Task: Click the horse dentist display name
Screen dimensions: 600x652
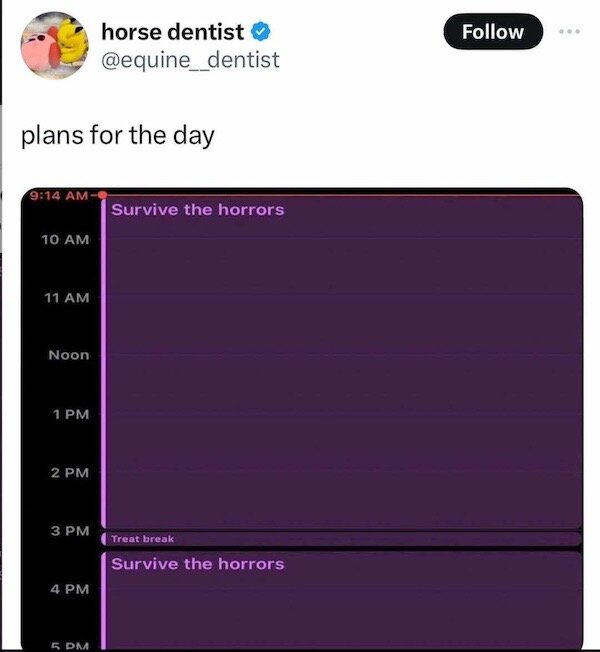Action: [172, 33]
